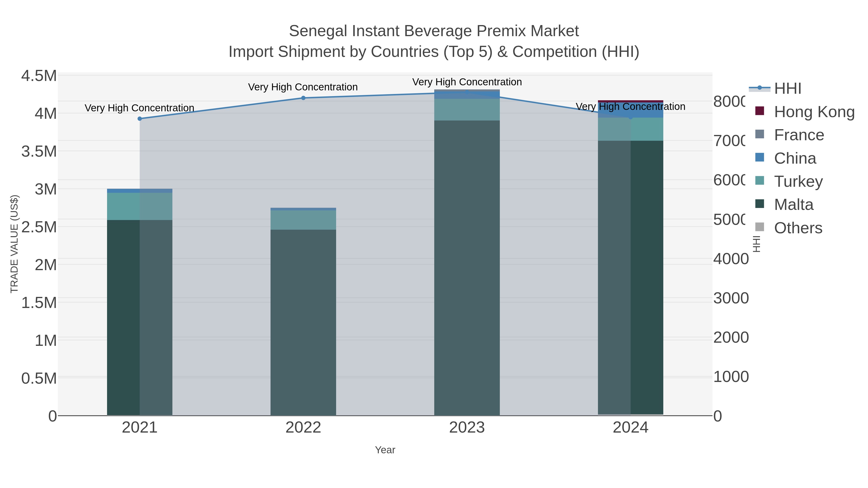Click the 2024 x-axis year label
This screenshot has height=488, width=868.
point(631,428)
